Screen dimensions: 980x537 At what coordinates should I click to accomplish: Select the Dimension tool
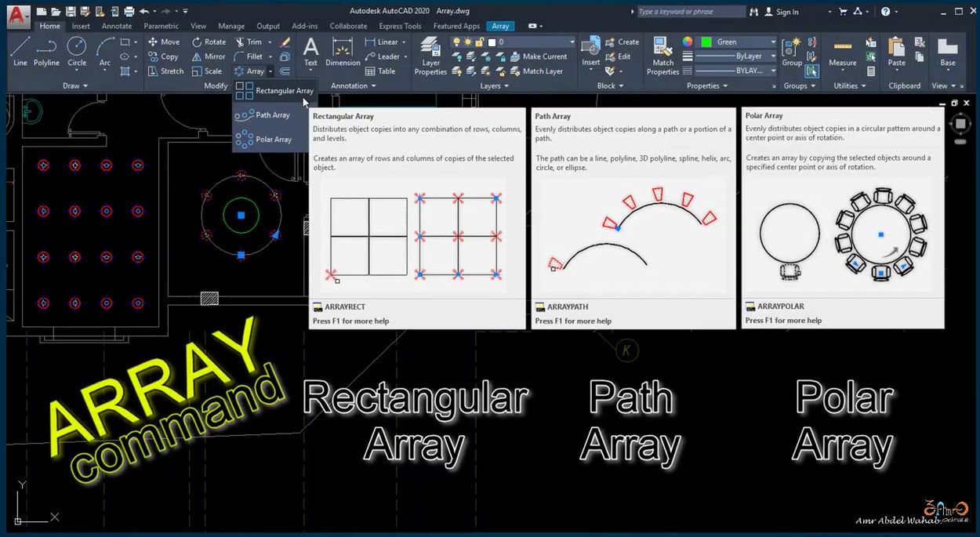pyautogui.click(x=343, y=52)
